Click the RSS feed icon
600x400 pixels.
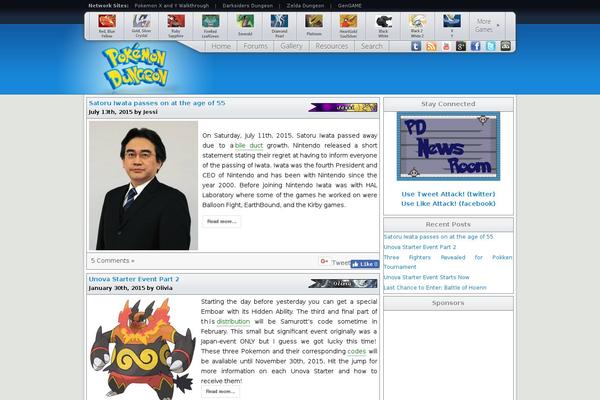(x=431, y=46)
